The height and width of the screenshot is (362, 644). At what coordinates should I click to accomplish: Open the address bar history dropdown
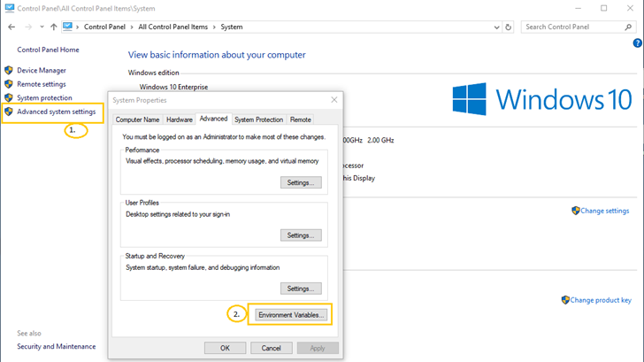coord(495,27)
